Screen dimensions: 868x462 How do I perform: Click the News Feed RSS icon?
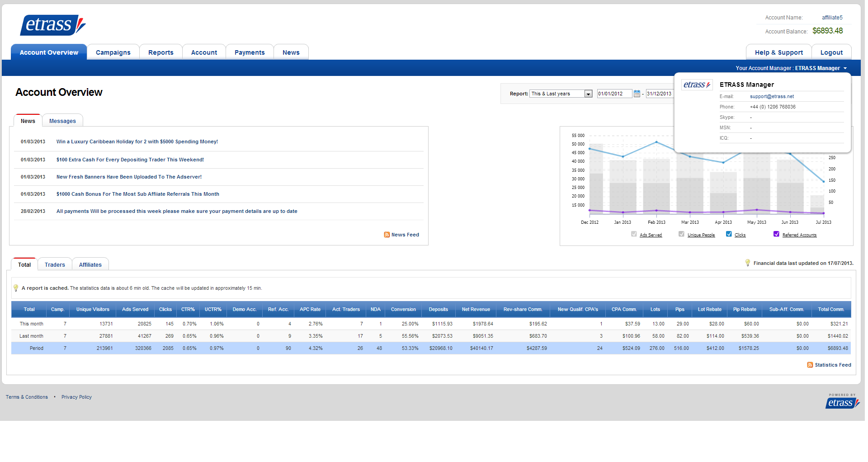tap(387, 235)
